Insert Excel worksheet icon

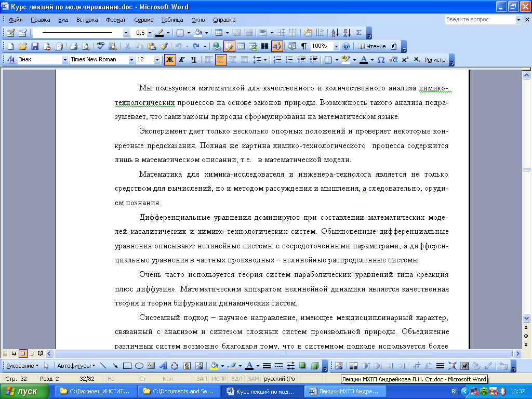pos(253,46)
